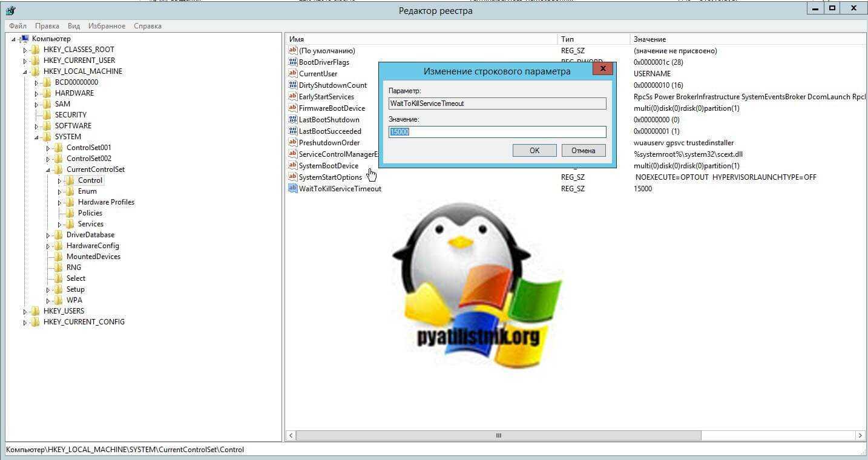Click the horizontal scrollbar thumb in values pane

tap(498, 435)
